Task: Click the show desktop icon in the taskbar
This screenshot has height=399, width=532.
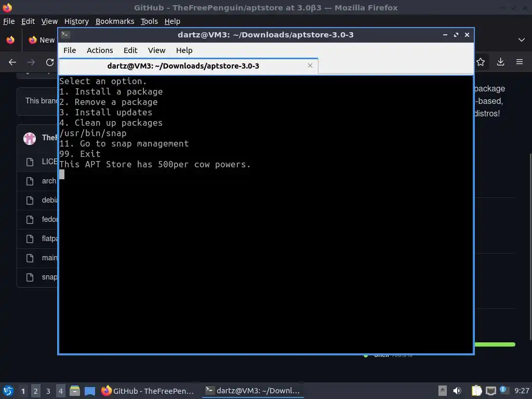Action: coord(89,391)
